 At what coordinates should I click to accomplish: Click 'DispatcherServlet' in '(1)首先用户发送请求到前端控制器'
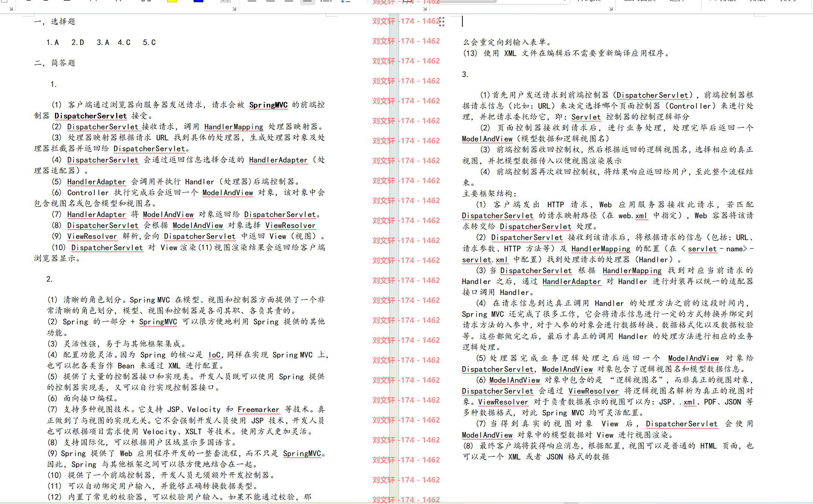click(652, 95)
